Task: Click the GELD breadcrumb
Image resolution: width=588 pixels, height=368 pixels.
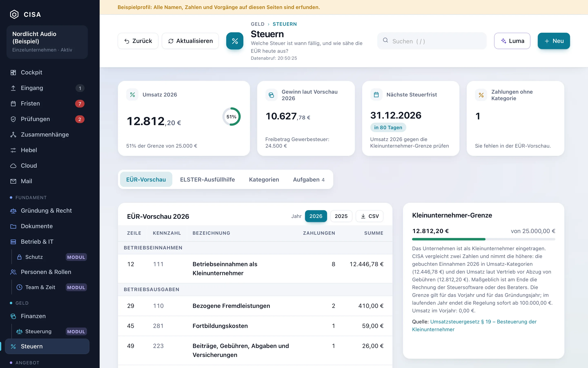Action: [257, 24]
